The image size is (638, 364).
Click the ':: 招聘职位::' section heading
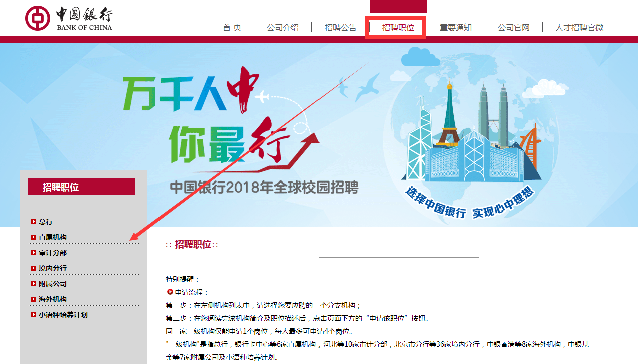(x=192, y=245)
